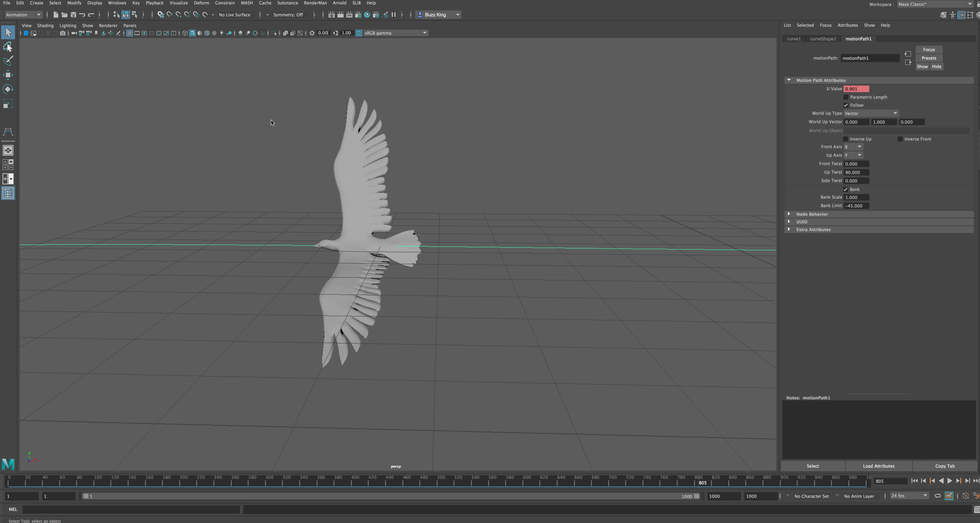980x523 pixels.
Task: Click the IPR render icon
Action: 349,15
